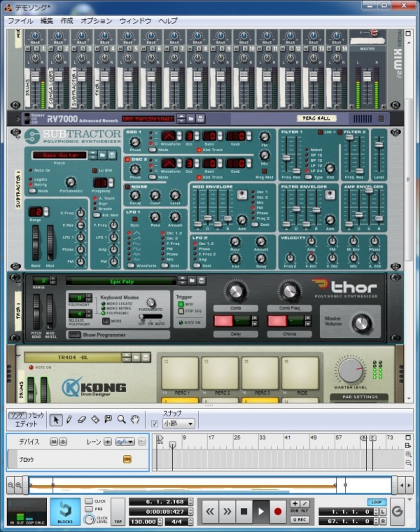Solo tracks with S button
Screen dimensions: 420x532
63,442
